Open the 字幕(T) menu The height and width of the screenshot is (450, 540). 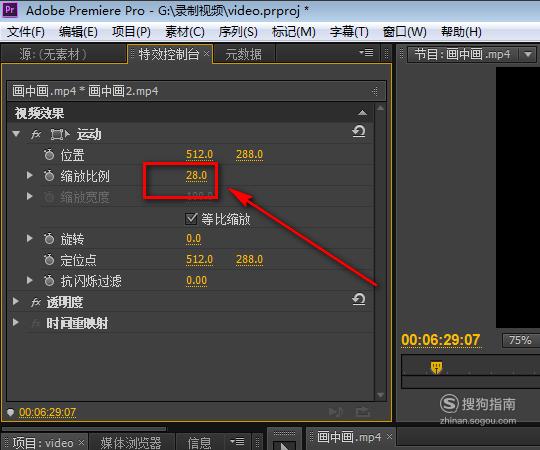349,32
